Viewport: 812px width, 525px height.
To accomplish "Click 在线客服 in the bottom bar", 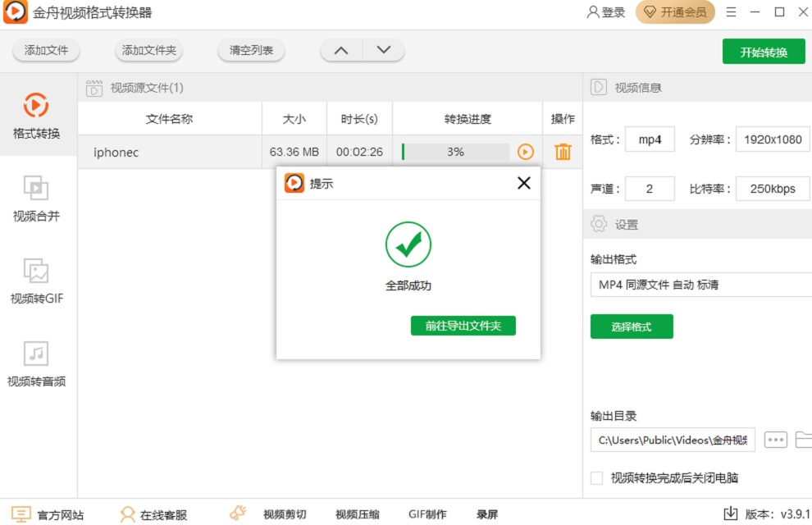I will (x=163, y=514).
